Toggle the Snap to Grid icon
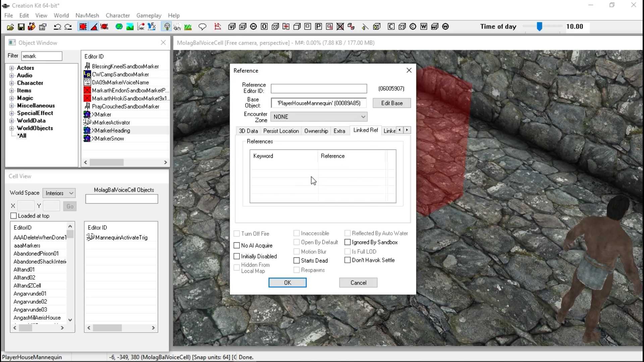 83,27
